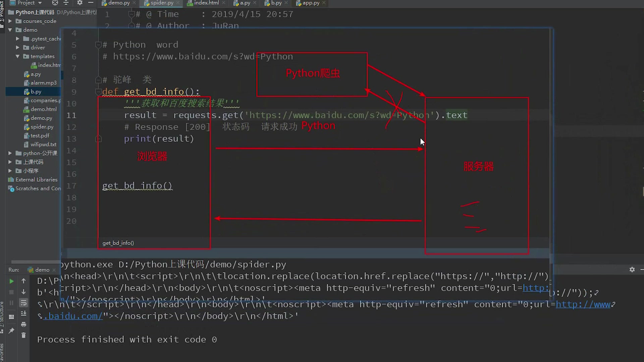Select b.py file in sidebar

click(x=35, y=92)
